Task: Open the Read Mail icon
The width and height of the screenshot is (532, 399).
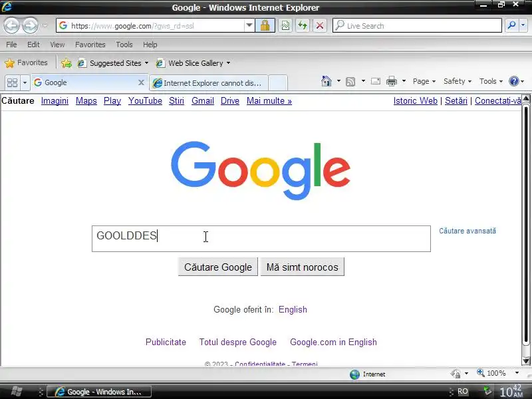Action: 376,81
